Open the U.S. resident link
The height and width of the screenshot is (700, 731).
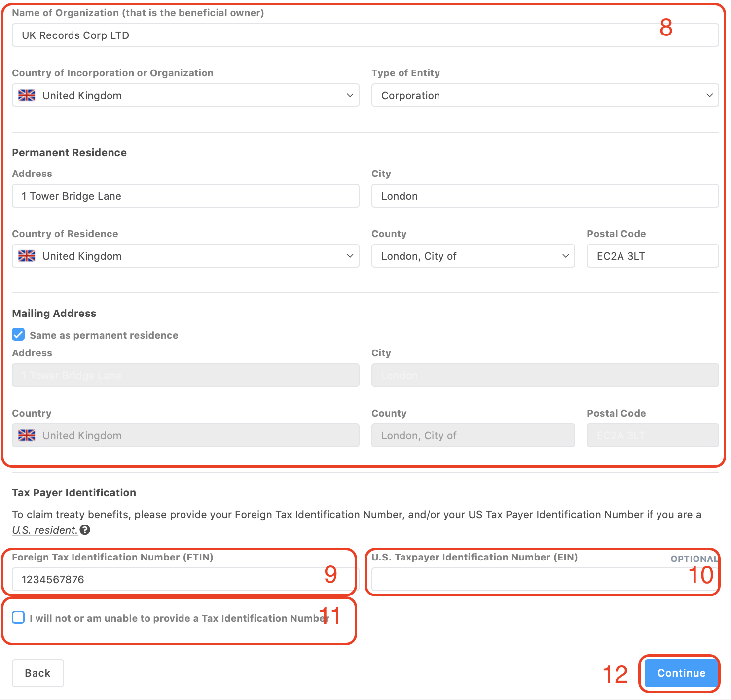click(45, 530)
